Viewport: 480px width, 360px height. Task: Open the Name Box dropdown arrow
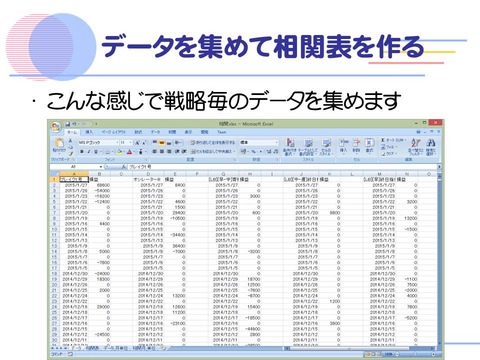pos(101,167)
